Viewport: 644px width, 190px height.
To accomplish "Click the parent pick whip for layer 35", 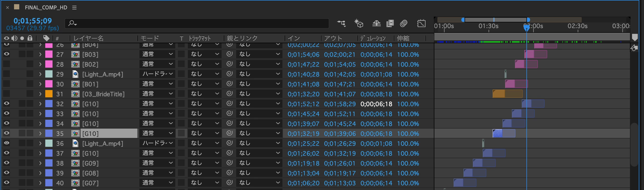I will point(229,133).
